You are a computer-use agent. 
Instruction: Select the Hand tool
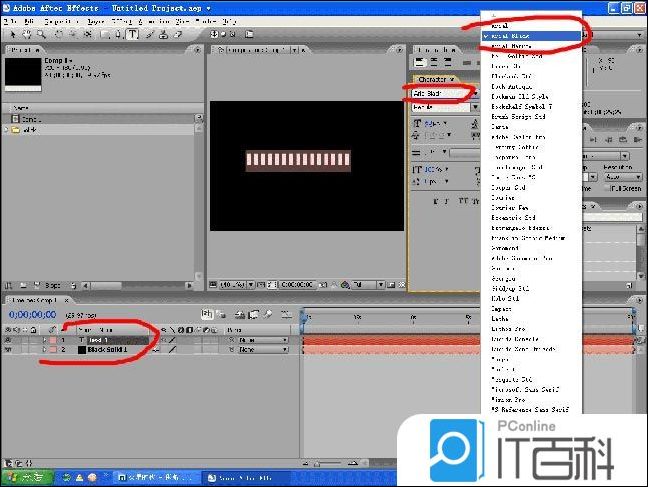27,33
